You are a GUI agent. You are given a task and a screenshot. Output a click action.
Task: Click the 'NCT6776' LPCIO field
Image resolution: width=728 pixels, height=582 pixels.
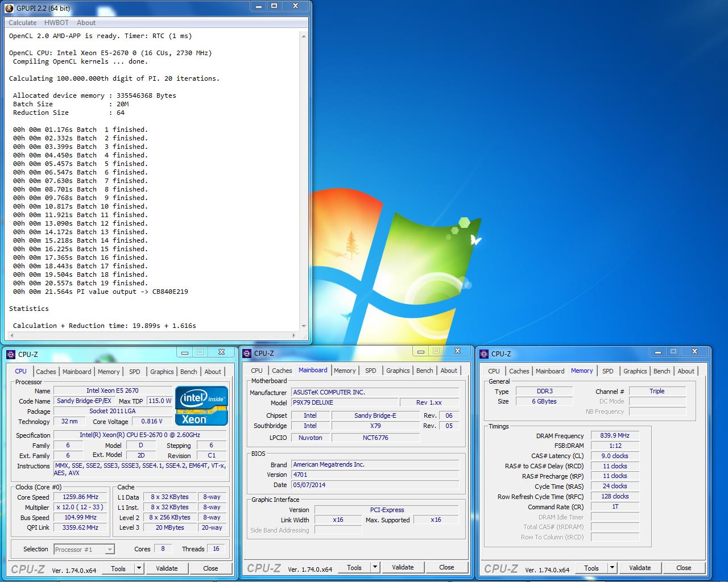[x=375, y=438]
